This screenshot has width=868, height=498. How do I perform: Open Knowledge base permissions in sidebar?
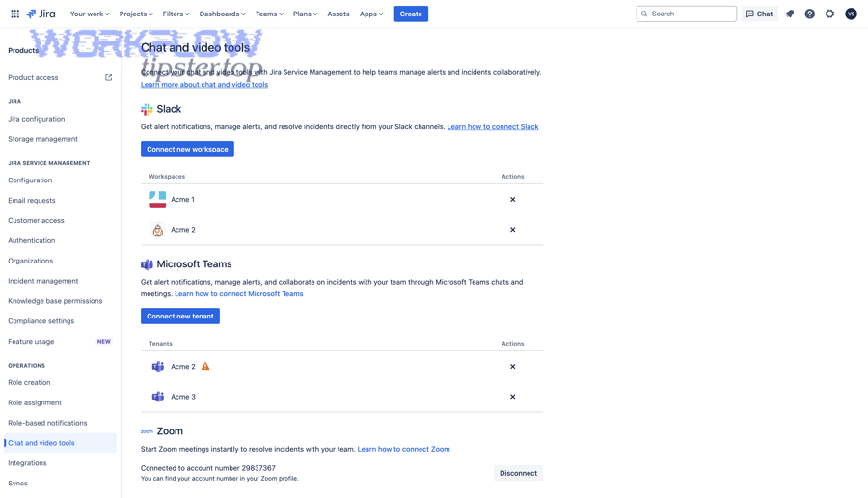tap(55, 301)
